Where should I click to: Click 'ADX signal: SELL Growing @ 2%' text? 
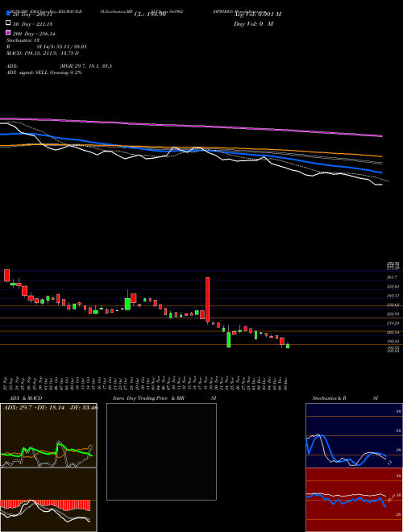44,73
